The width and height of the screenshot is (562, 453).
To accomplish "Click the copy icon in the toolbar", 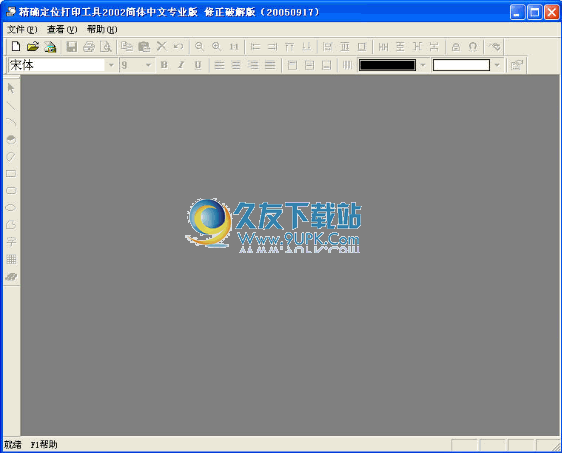I will coord(127,47).
